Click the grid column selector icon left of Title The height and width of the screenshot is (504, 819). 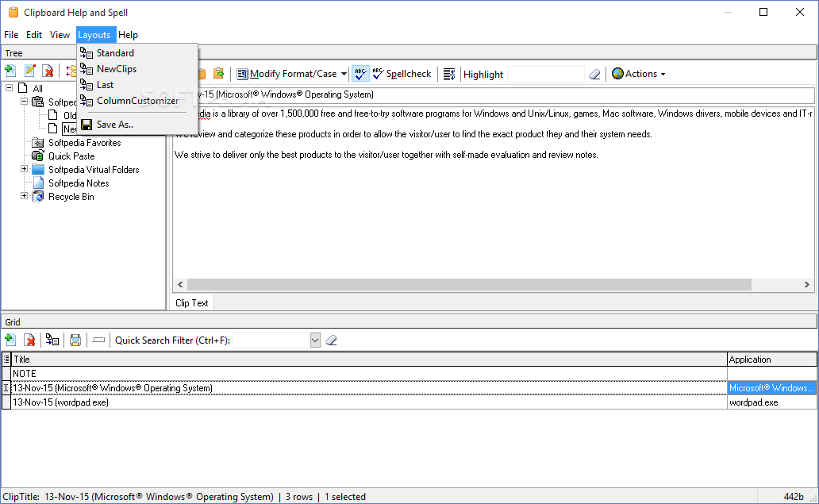coord(6,360)
